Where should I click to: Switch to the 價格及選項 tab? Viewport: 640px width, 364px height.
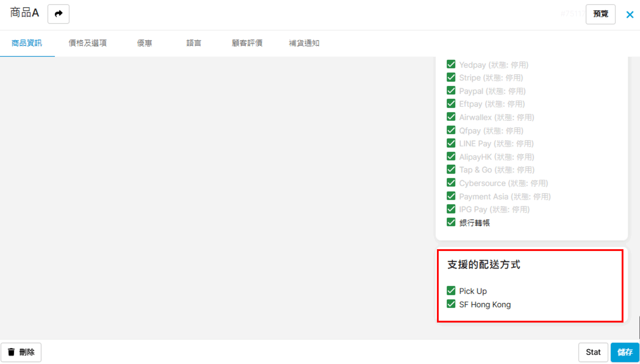pyautogui.click(x=87, y=43)
